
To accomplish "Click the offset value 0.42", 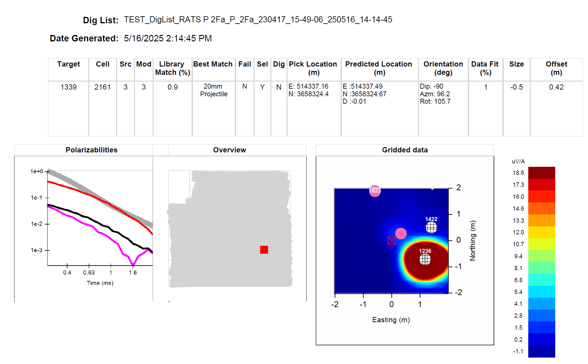I will 556,87.
